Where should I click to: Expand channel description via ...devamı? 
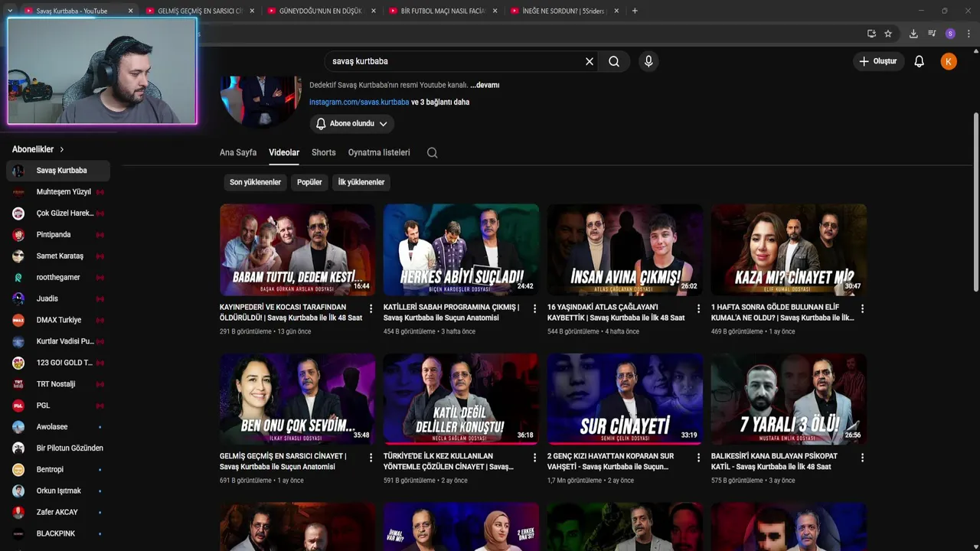coord(485,85)
